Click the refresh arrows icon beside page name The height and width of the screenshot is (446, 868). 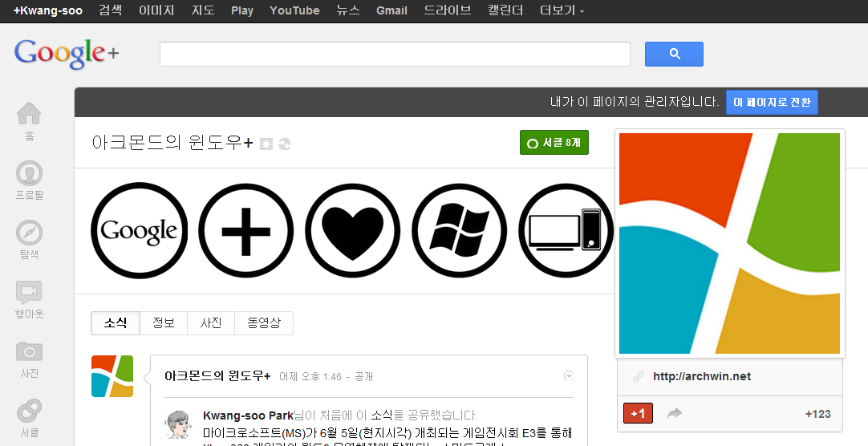(x=285, y=144)
